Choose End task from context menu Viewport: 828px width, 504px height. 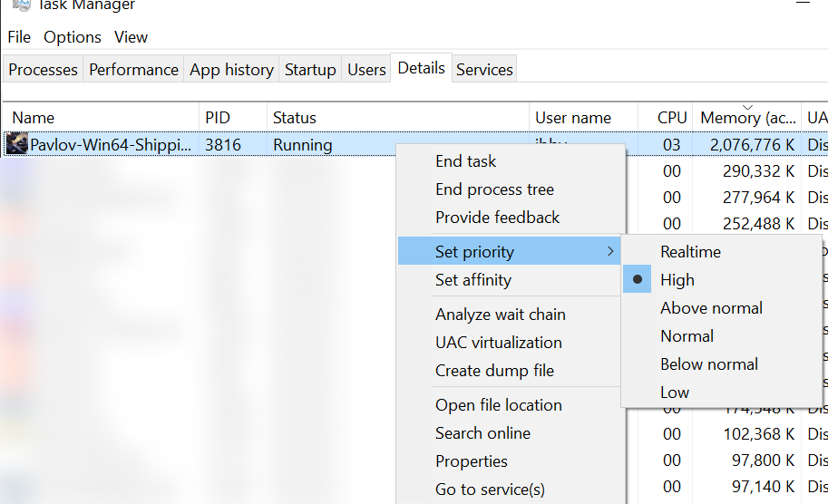pos(465,161)
